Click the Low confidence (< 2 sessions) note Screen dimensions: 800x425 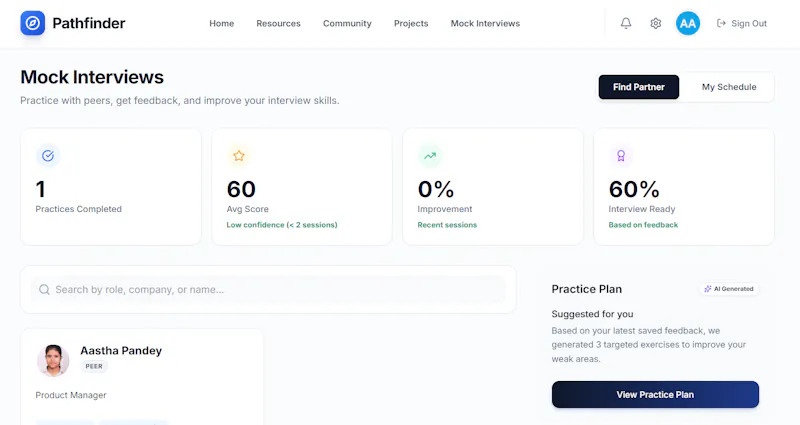(282, 225)
